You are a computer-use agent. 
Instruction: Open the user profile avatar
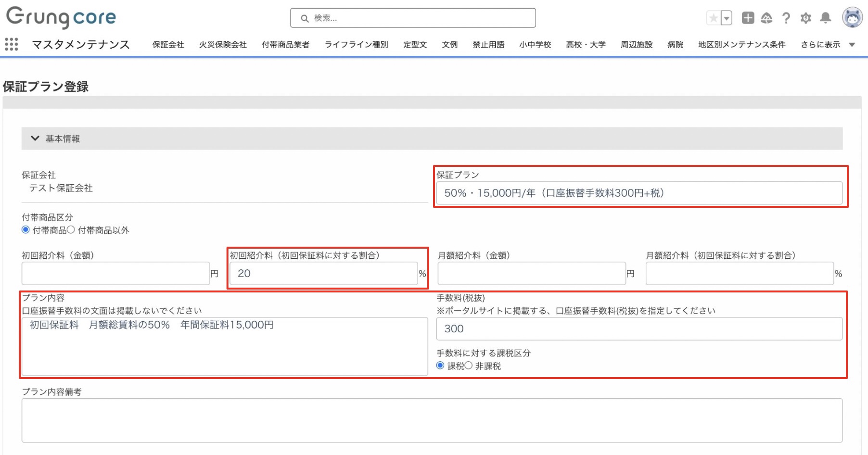pos(852,18)
